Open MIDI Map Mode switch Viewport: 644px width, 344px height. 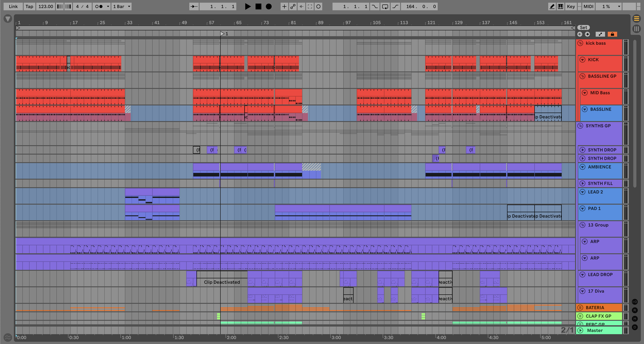pyautogui.click(x=588, y=6)
